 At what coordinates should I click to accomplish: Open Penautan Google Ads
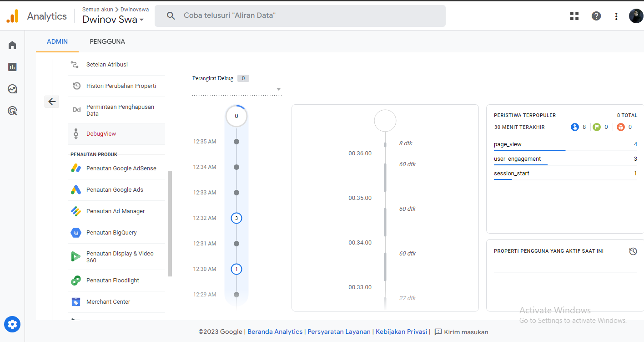pos(116,190)
